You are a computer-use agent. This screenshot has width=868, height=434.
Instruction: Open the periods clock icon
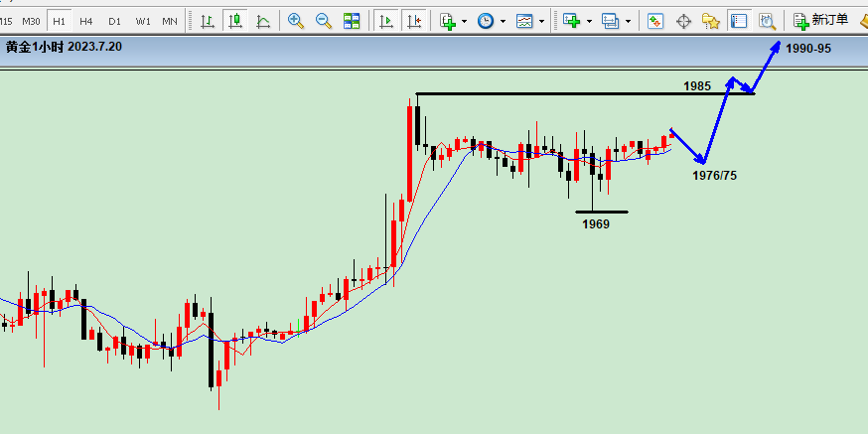pyautogui.click(x=486, y=21)
